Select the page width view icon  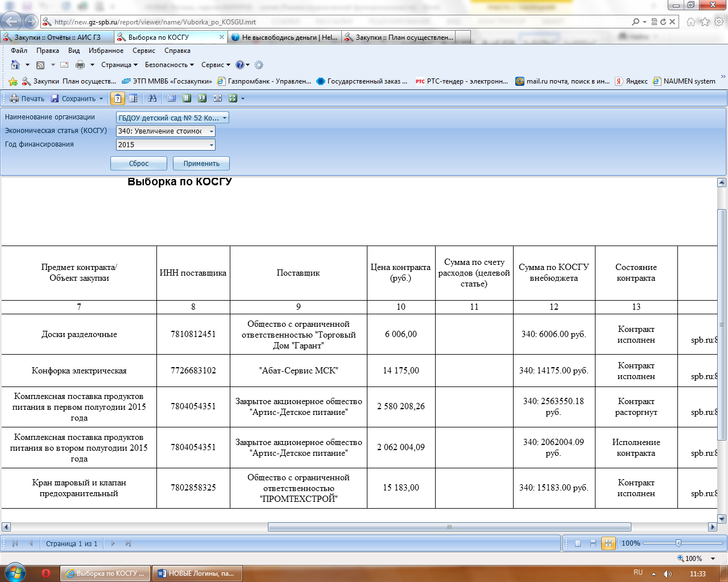(217, 98)
